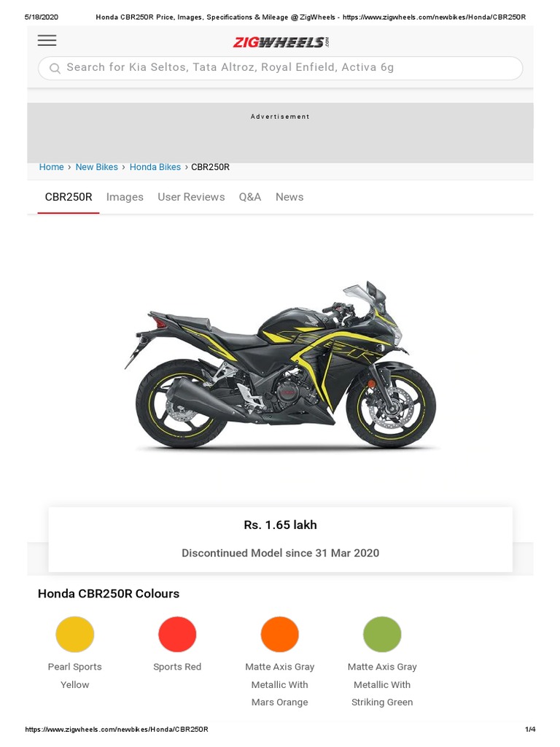Screen dimensions: 560x747
Task: Click the ZigWheels logo
Action: pos(281,42)
